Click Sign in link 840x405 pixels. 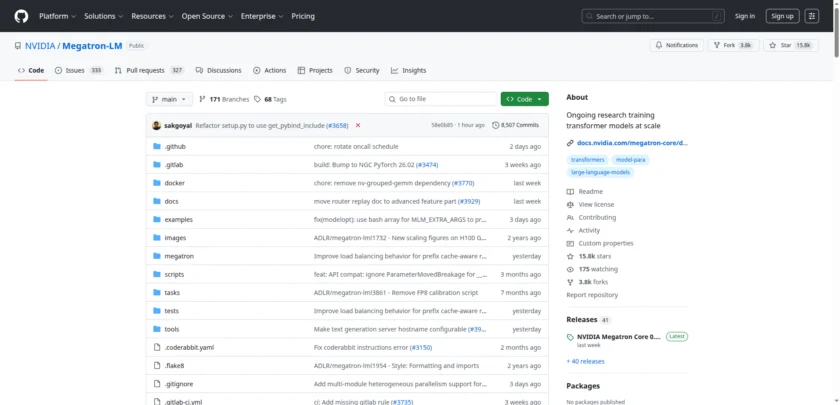coord(745,16)
